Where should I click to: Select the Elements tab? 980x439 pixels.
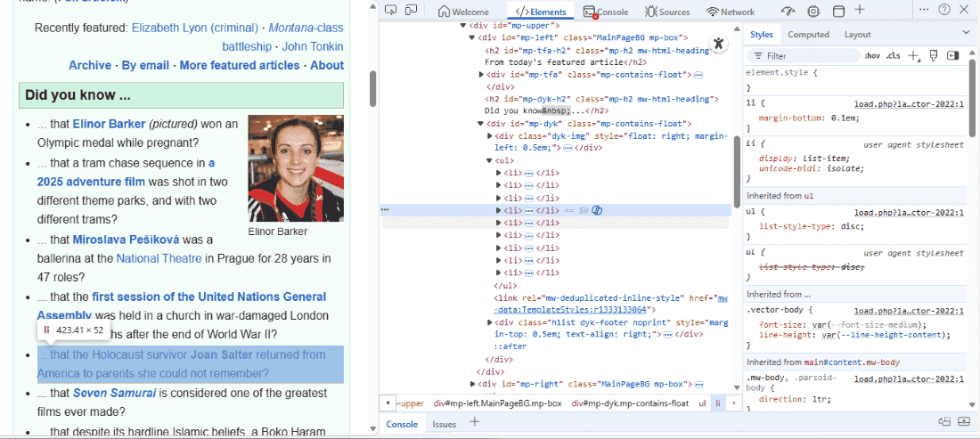tap(541, 12)
